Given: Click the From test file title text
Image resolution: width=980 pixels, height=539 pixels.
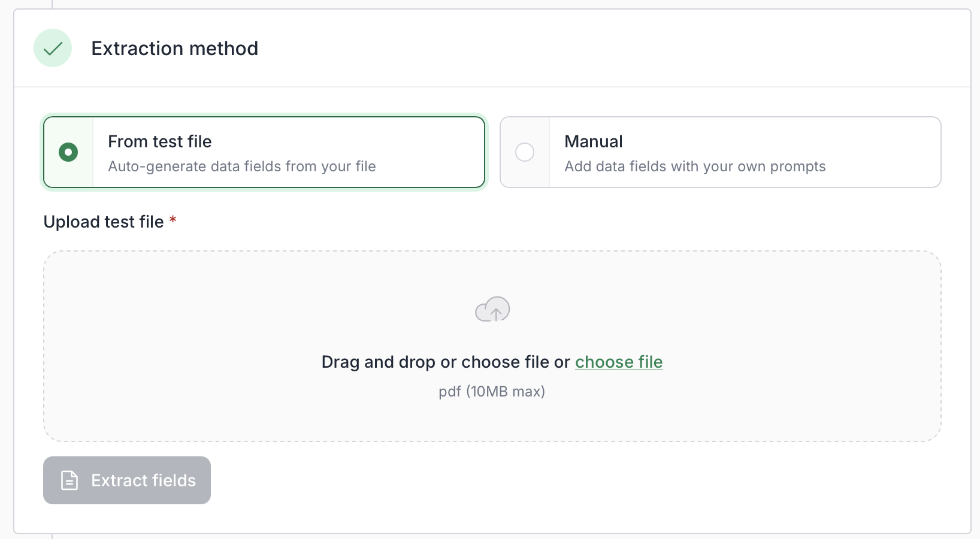Looking at the screenshot, I should tap(160, 141).
